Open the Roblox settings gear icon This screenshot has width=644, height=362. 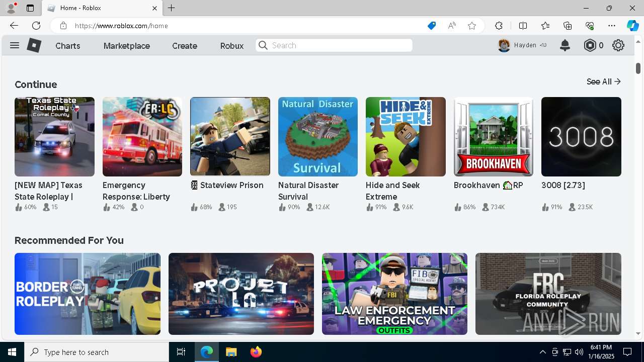click(618, 45)
